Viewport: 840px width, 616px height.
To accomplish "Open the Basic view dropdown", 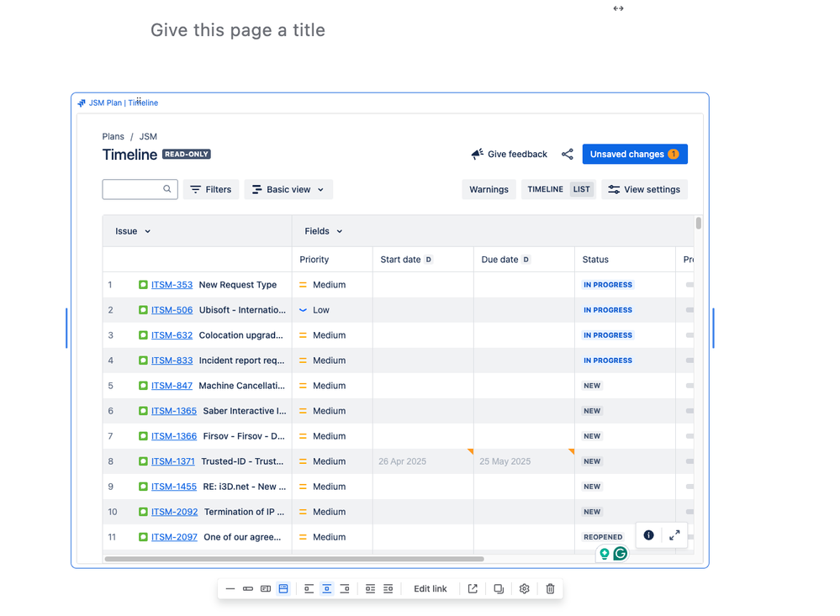I will [x=288, y=190].
